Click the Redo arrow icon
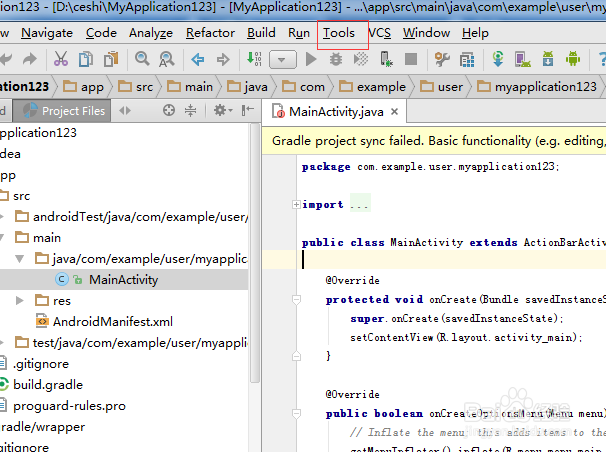Image resolution: width=606 pixels, height=452 pixels. [30, 59]
